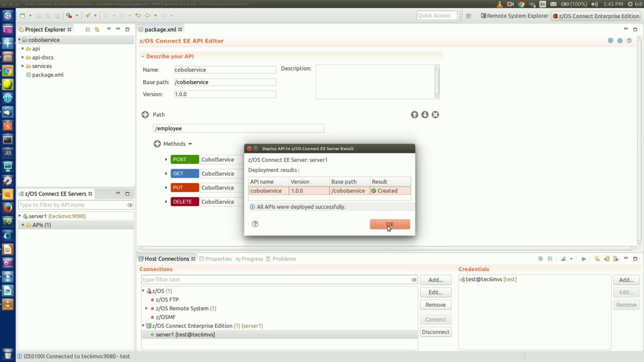Select the cobolservice row's Created result cell
This screenshot has width=644, height=362.
(x=390, y=191)
